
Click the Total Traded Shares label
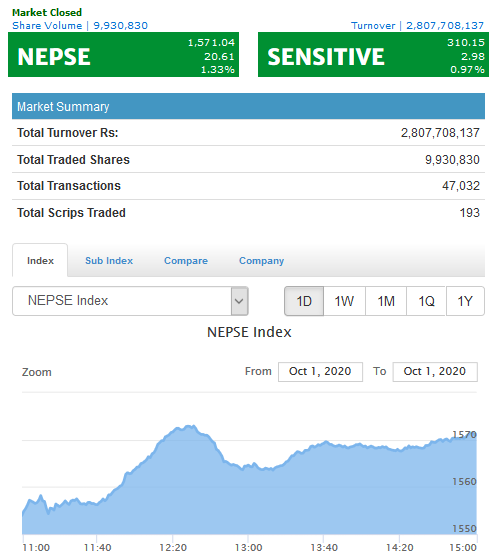[73, 160]
